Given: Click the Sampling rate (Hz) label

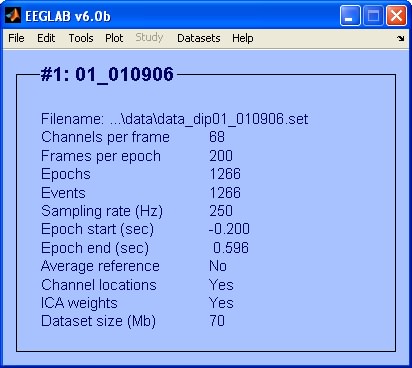Looking at the screenshot, I should (x=102, y=211).
